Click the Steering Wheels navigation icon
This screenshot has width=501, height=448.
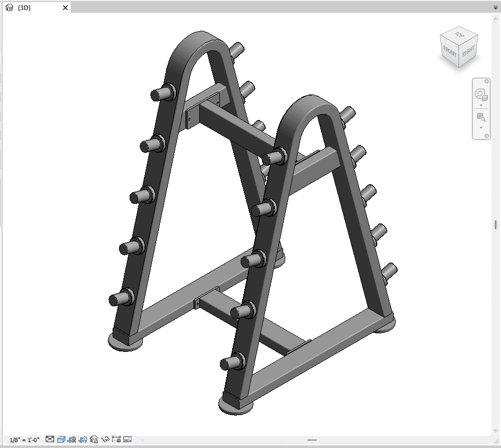[x=481, y=95]
